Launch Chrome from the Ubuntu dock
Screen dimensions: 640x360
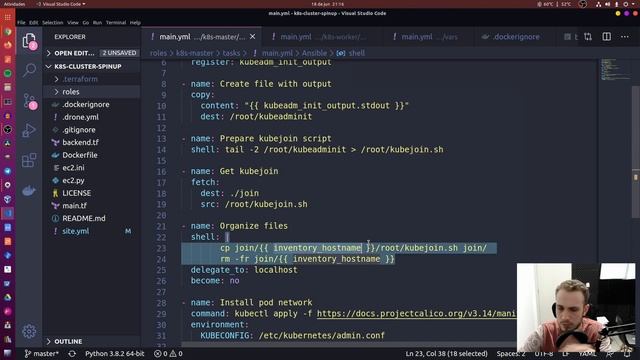[8, 31]
